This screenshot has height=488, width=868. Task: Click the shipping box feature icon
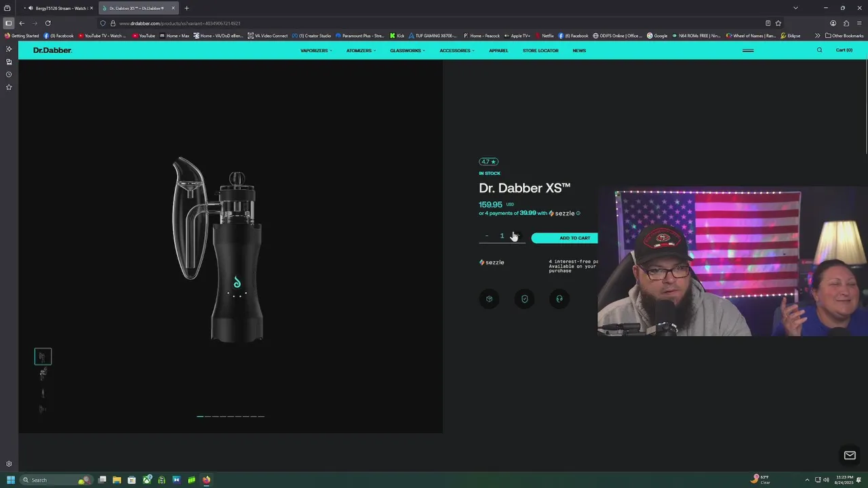point(489,299)
